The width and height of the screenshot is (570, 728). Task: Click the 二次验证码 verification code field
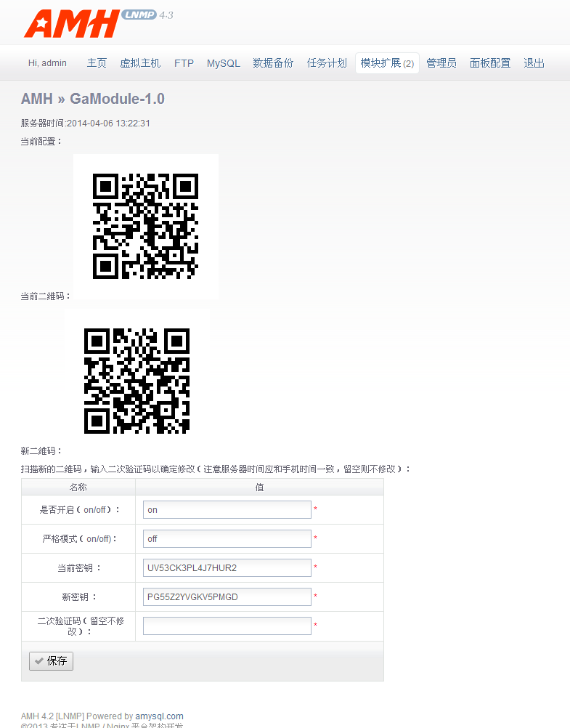click(x=227, y=626)
